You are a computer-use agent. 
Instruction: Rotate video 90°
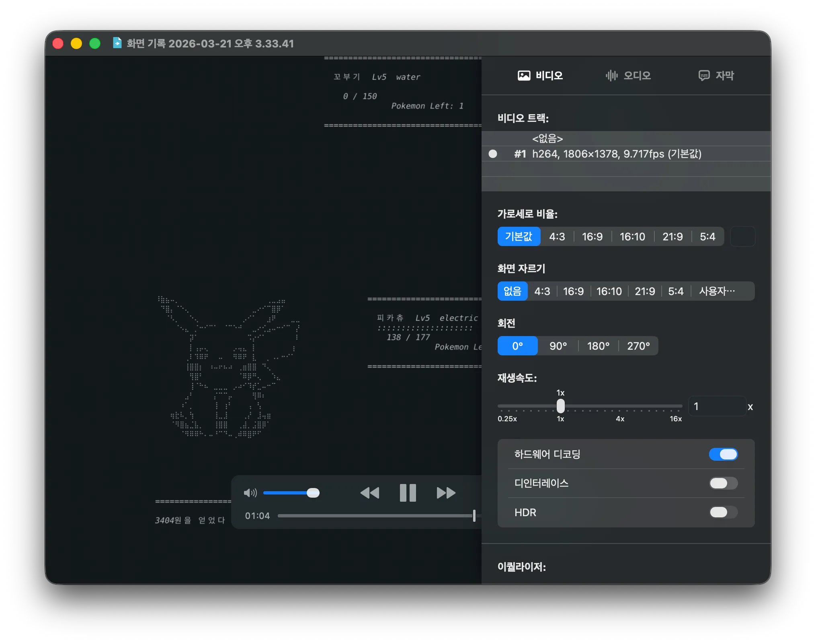click(558, 346)
